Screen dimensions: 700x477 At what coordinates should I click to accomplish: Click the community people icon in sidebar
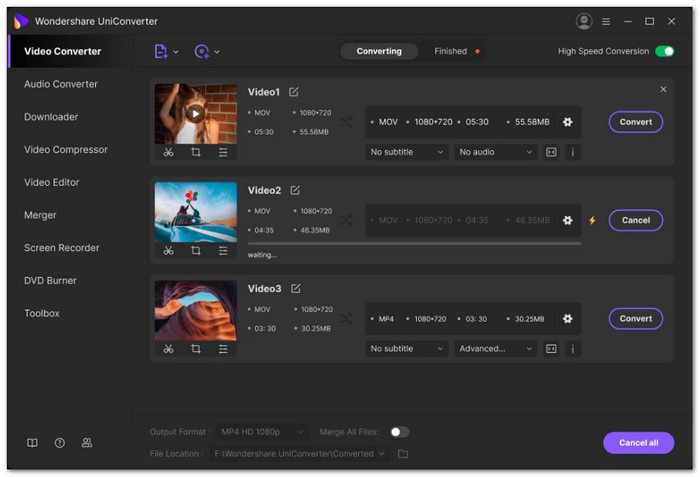point(87,443)
